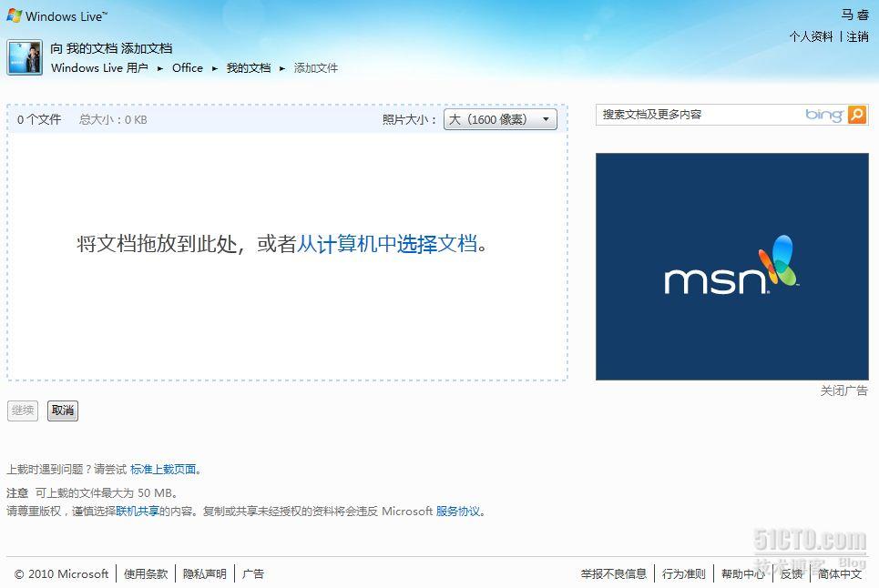Open 个人资料 in the top right
Image resolution: width=879 pixels, height=588 pixels.
point(812,37)
